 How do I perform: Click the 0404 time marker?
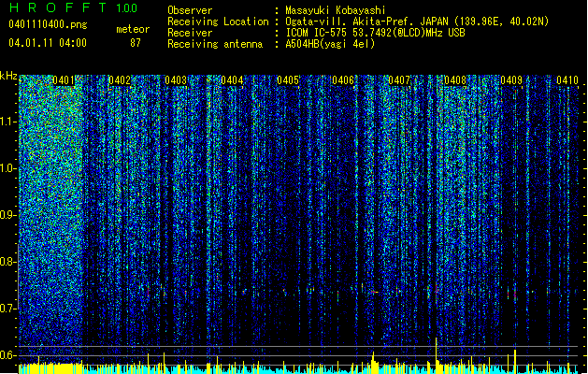click(x=232, y=80)
